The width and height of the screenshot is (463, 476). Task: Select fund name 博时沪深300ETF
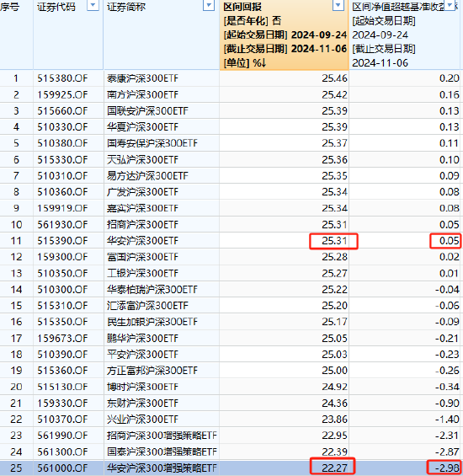pos(142,387)
